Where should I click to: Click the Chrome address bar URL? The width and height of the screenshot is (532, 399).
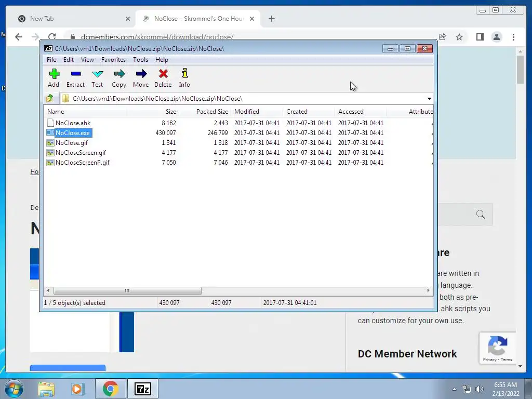pyautogui.click(x=157, y=37)
